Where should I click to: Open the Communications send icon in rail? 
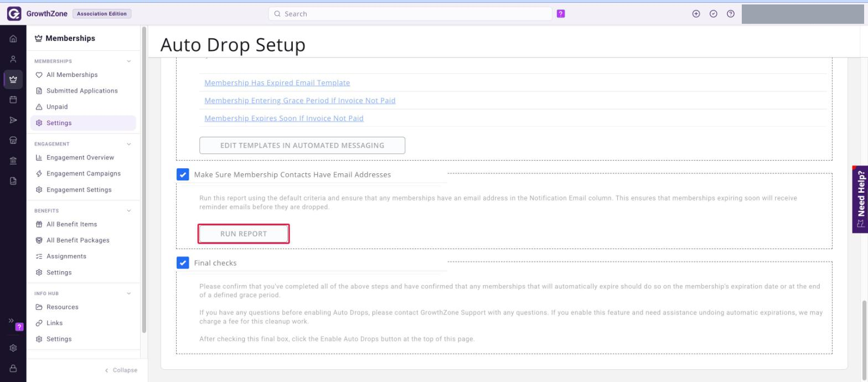[13, 120]
